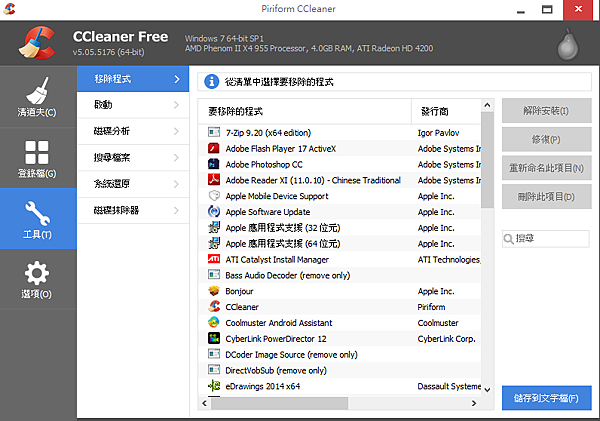The width and height of the screenshot is (600, 421).
Task: Click the 修復 (Repair) button
Action: click(546, 139)
